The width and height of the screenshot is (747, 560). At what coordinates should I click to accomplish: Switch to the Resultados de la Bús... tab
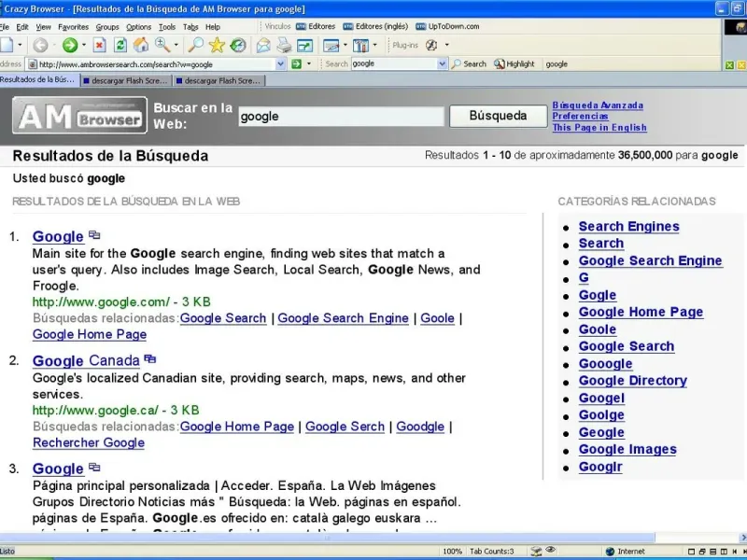pyautogui.click(x=39, y=79)
